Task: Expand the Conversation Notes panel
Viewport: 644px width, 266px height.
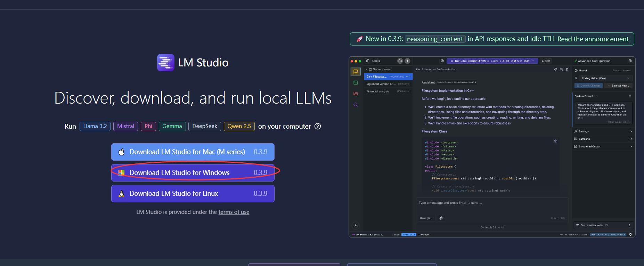Action: [603, 225]
